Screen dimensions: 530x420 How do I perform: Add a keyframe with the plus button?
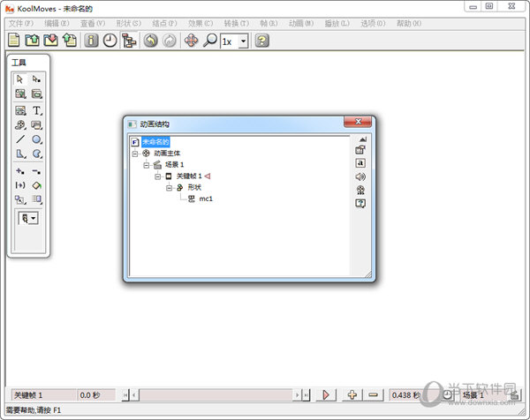pos(352,394)
